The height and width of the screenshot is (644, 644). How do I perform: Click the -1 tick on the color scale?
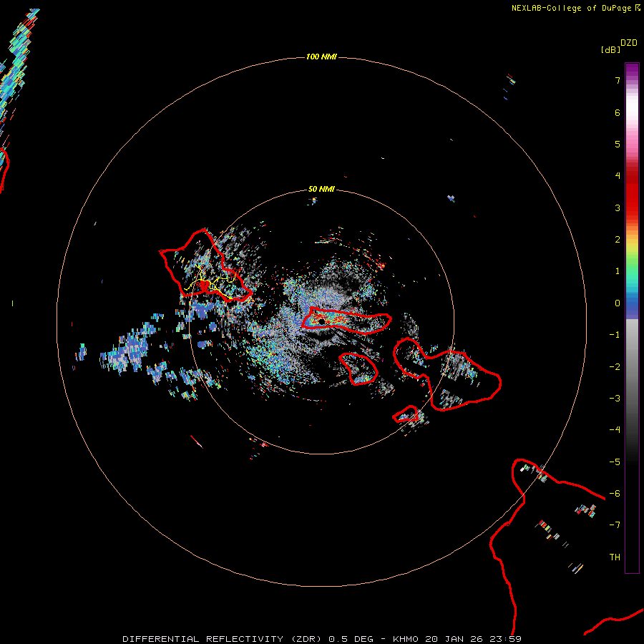pyautogui.click(x=615, y=335)
